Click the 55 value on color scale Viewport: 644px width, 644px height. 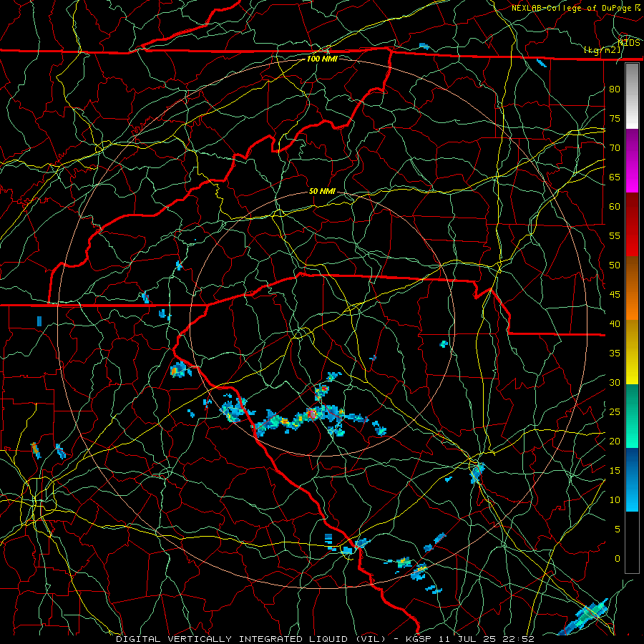615,236
